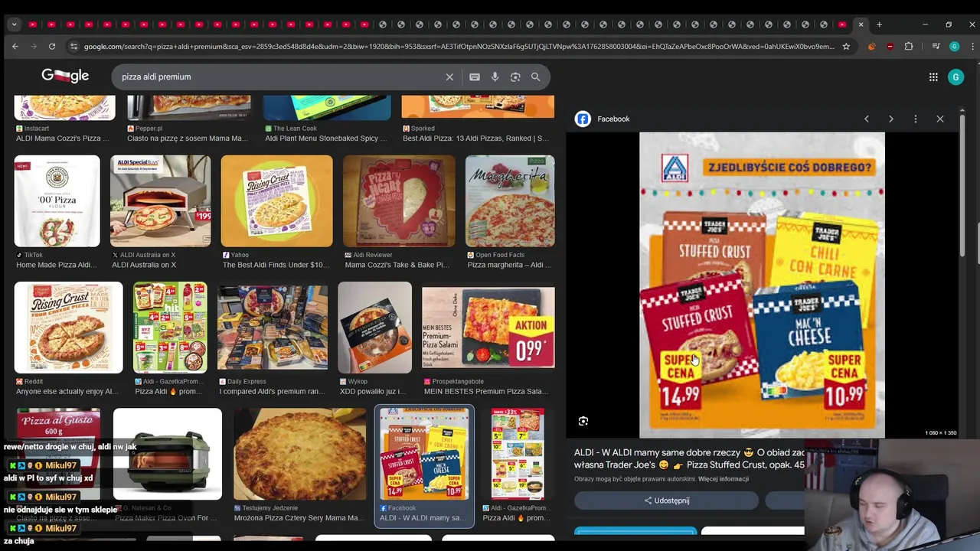Open 'Więcej informacji' link

tap(724, 479)
